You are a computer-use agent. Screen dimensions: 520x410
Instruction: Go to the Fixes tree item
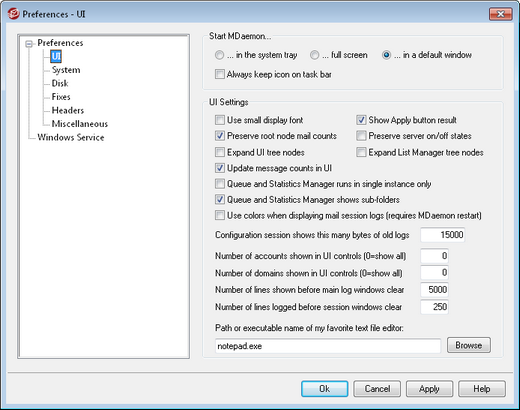[61, 97]
